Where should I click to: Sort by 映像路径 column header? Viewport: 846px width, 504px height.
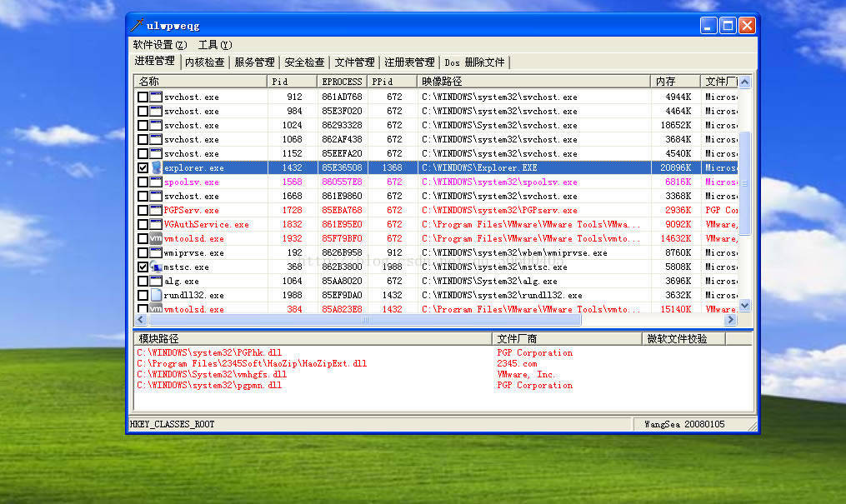[533, 82]
